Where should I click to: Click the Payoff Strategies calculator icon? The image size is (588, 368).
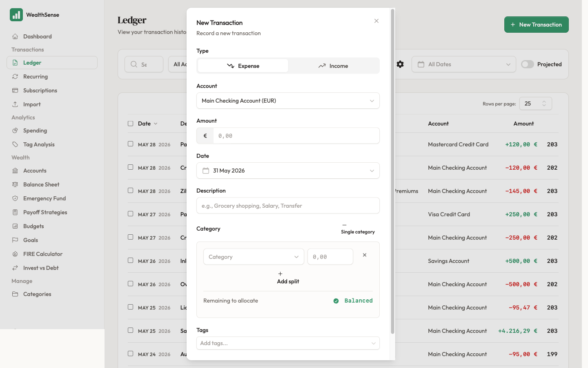coord(15,212)
